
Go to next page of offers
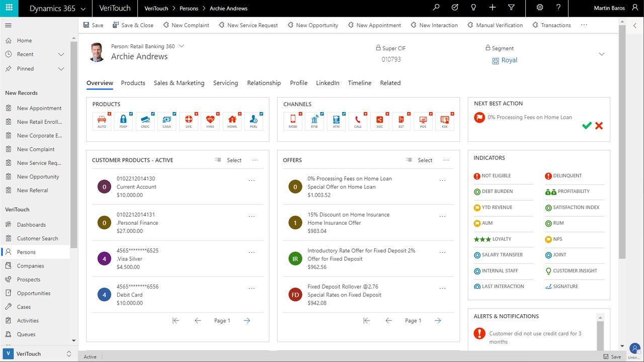438,321
